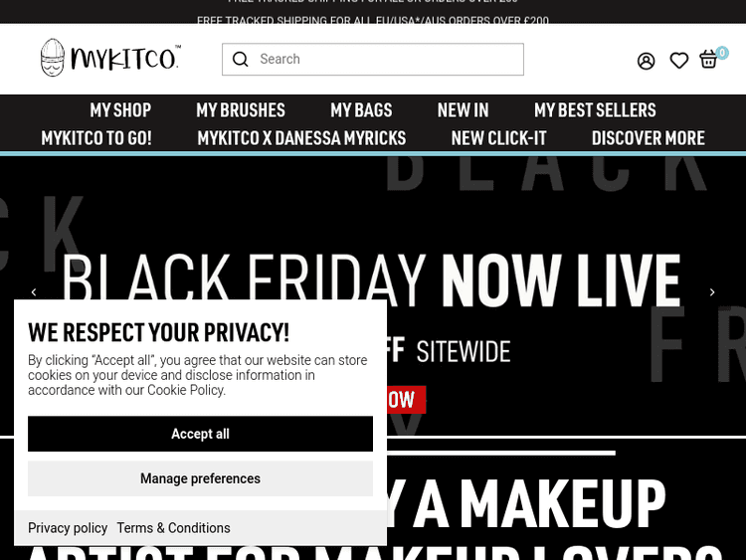Click the Accept all cookies button

pyautogui.click(x=200, y=434)
